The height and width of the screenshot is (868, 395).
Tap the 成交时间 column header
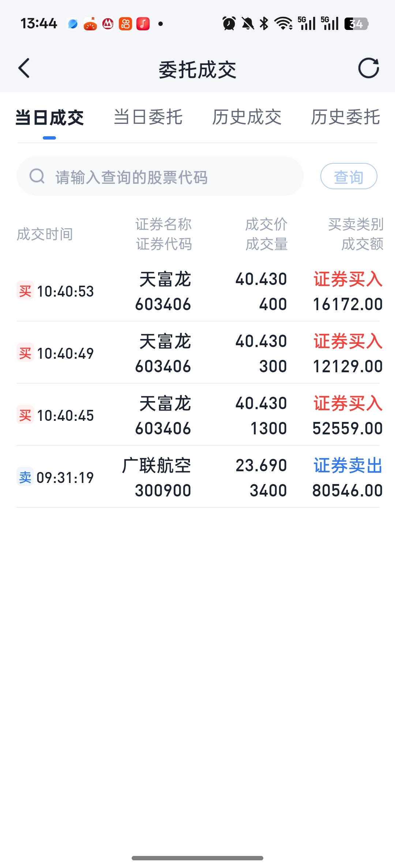(x=45, y=234)
